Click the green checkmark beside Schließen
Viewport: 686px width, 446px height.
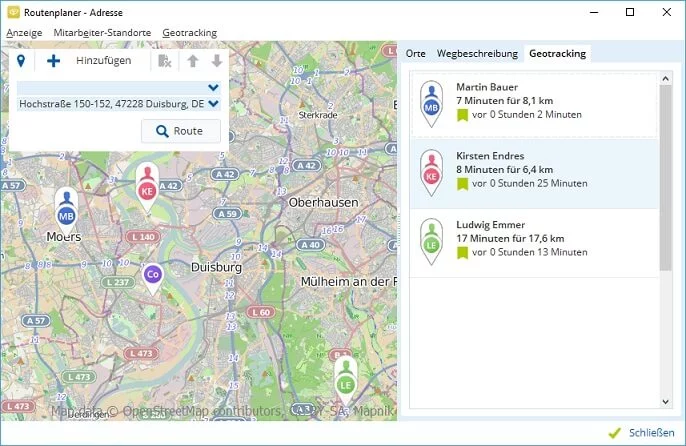point(614,433)
